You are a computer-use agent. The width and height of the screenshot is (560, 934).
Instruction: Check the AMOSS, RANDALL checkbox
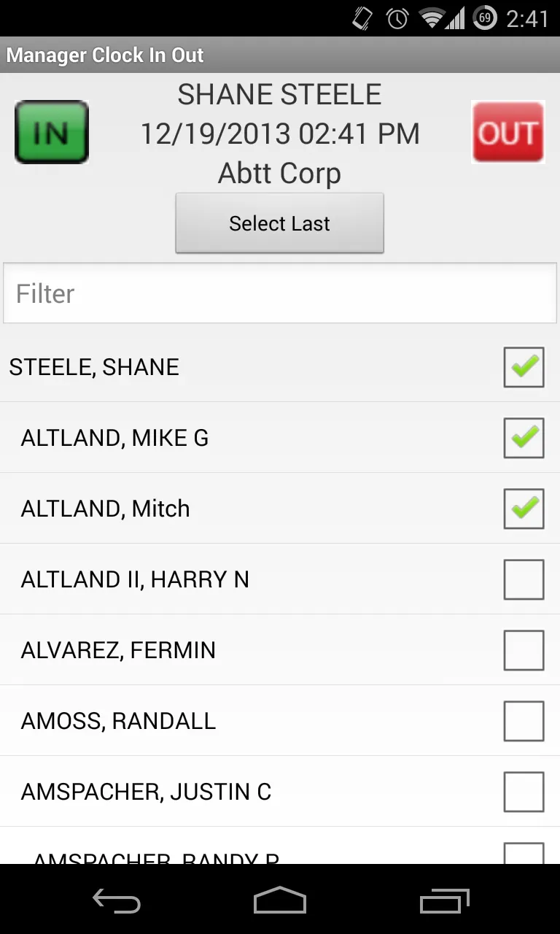[x=524, y=721]
